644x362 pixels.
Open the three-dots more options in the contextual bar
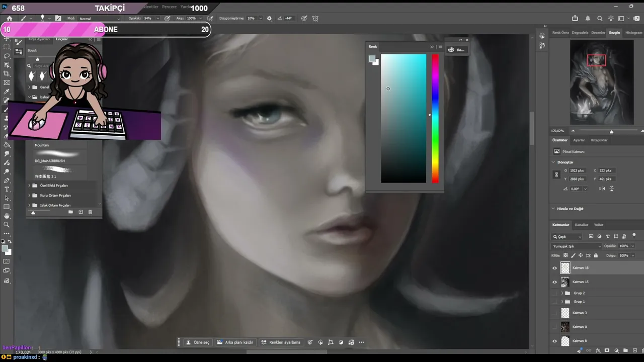click(x=361, y=342)
